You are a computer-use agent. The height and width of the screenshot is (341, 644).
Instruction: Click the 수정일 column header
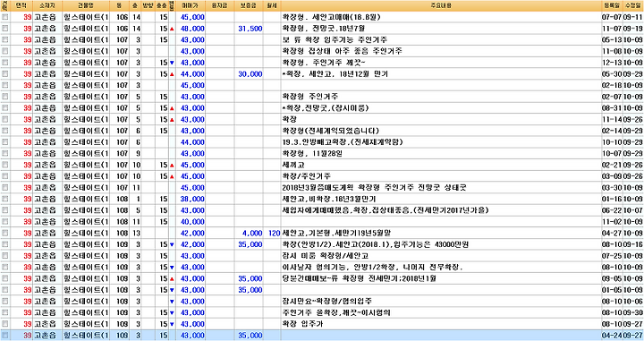633,5
